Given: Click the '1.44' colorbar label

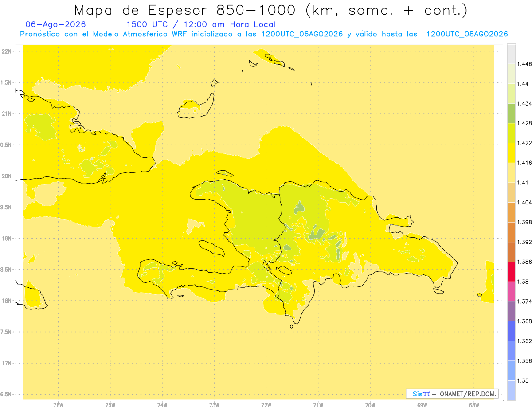Looking at the screenshot, I should pos(523,84).
